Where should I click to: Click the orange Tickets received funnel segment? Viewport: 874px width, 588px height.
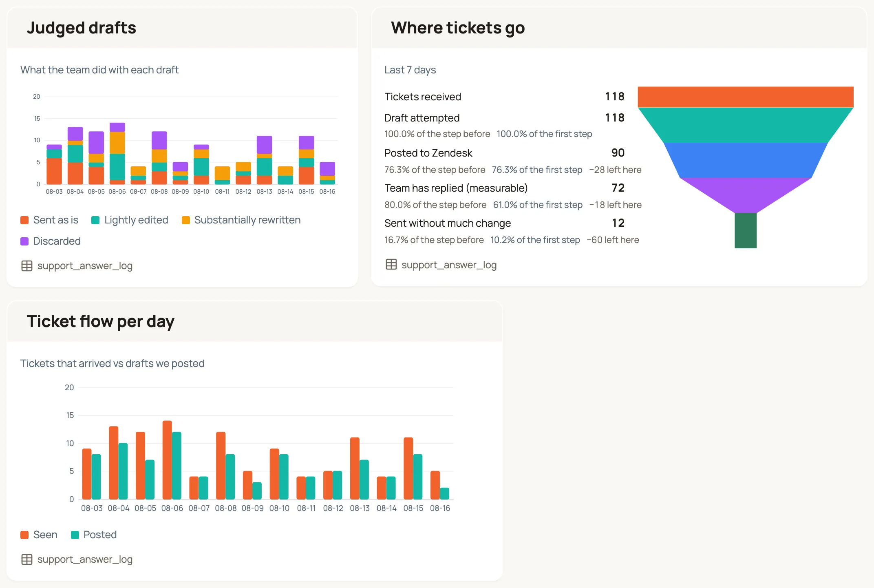point(746,97)
